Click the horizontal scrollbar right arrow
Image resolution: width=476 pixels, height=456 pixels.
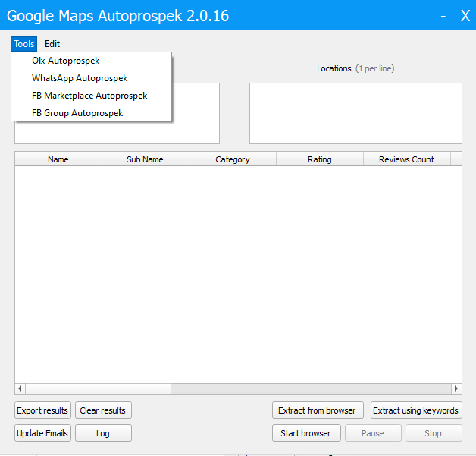coord(456,388)
